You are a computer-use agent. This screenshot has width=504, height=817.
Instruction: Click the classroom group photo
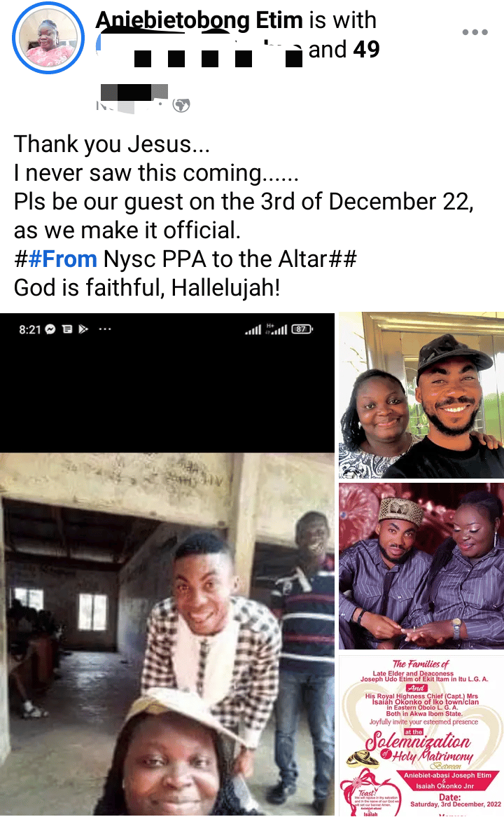pos(168,631)
